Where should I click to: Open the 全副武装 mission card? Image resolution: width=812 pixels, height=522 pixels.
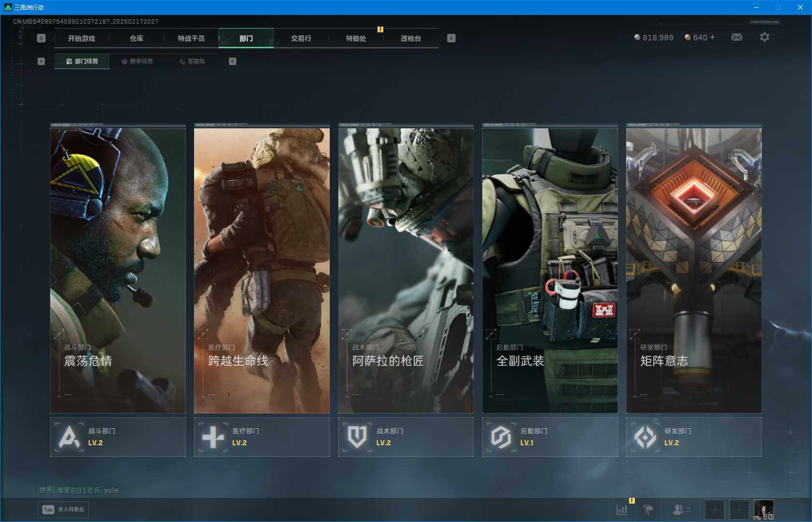pyautogui.click(x=549, y=270)
